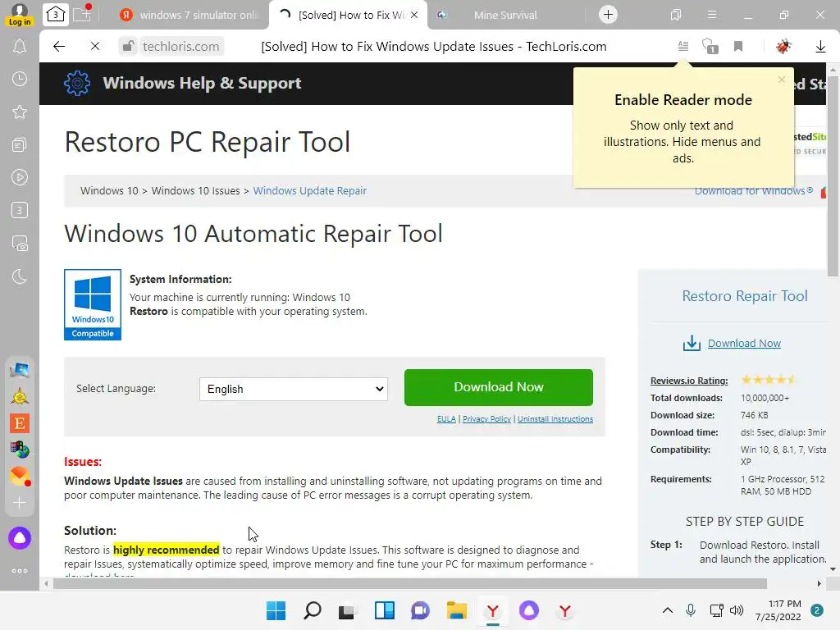Open browsing history clock icon
Viewport: 840px width, 630px height.
(x=20, y=80)
